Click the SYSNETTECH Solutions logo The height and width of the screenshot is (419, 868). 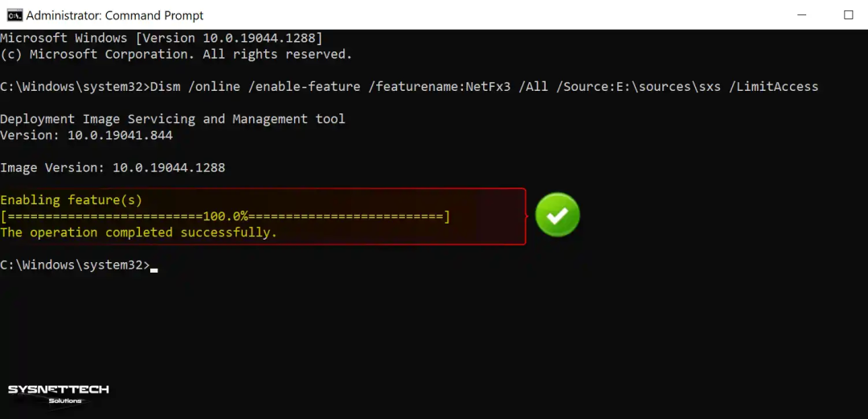(59, 394)
